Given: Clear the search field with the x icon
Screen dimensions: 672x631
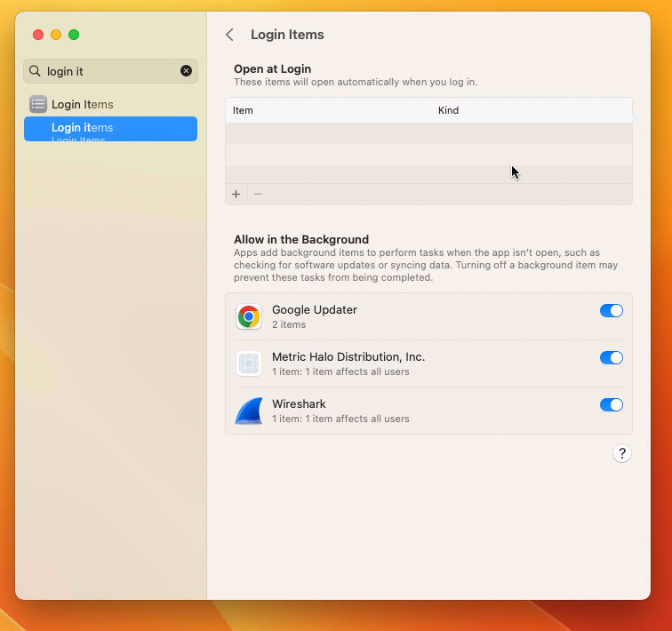Looking at the screenshot, I should tap(186, 71).
